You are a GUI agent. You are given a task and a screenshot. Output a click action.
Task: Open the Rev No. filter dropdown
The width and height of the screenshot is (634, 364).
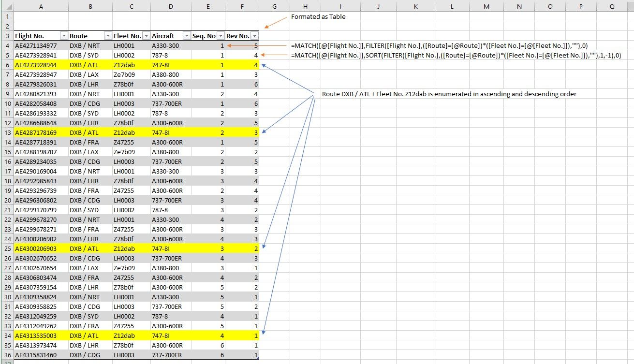tap(254, 36)
